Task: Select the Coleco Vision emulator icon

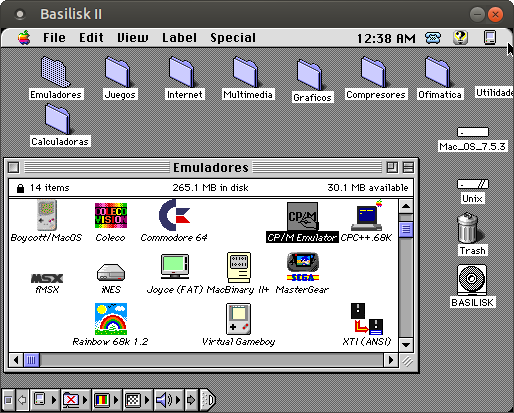Action: click(x=111, y=215)
